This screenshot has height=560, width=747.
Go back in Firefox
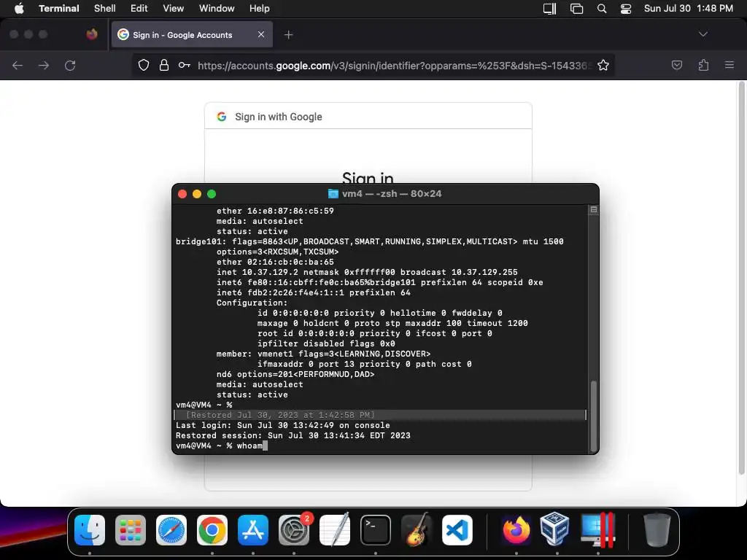click(18, 65)
